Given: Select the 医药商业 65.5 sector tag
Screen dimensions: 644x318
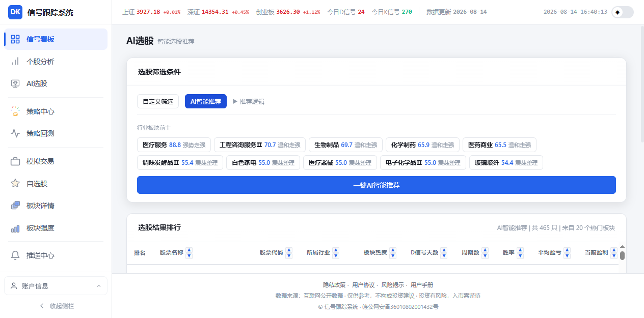Looking at the screenshot, I should pos(499,144).
